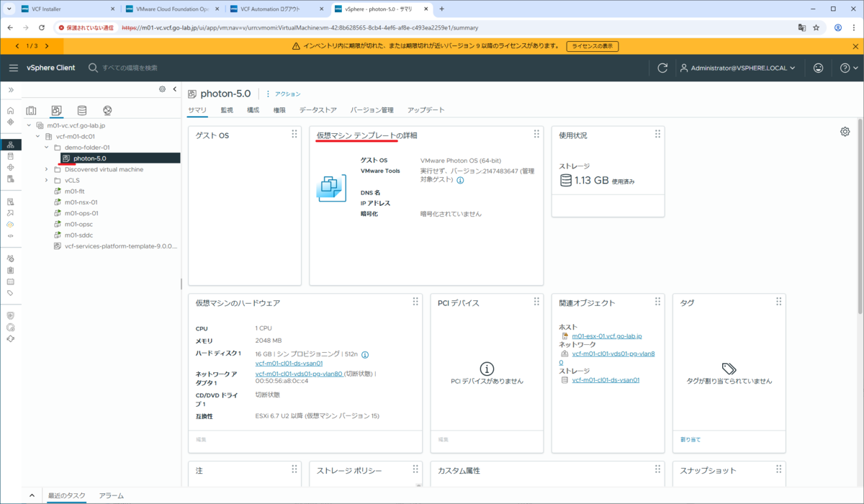864x504 pixels.
Task: Select m01-nsx-01 VM in the tree
Action: coord(81,202)
